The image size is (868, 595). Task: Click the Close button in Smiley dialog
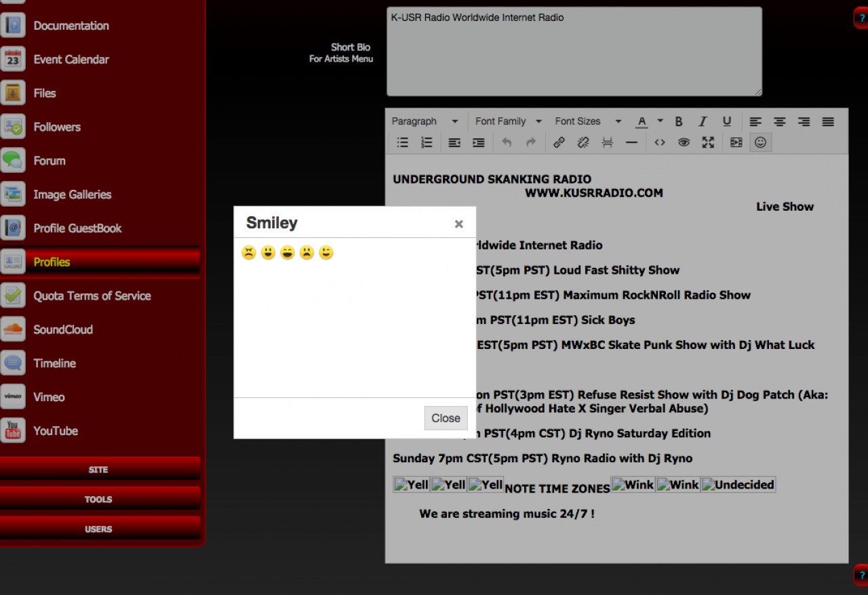tap(446, 418)
